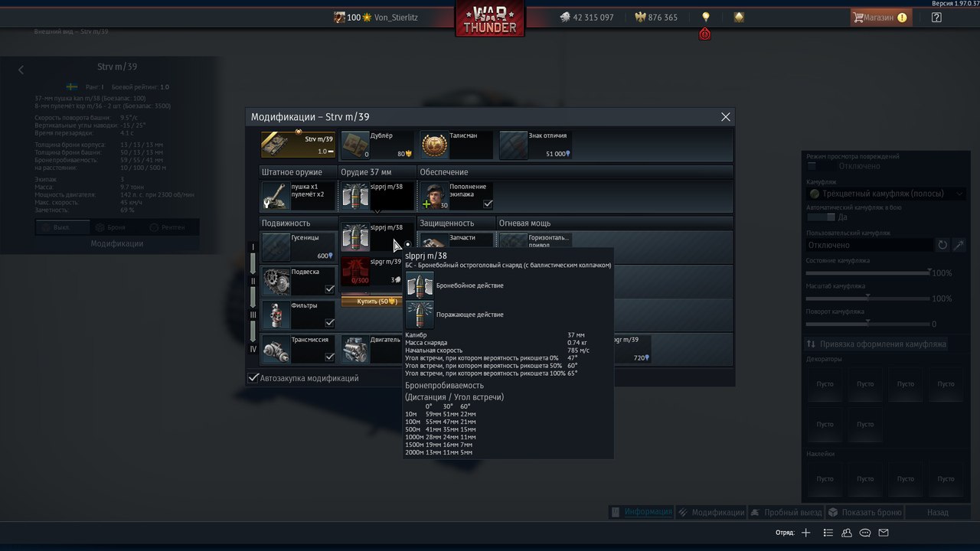Select the Трансмиссия transmission modification
Screen dimensions: 980x551
coord(299,348)
